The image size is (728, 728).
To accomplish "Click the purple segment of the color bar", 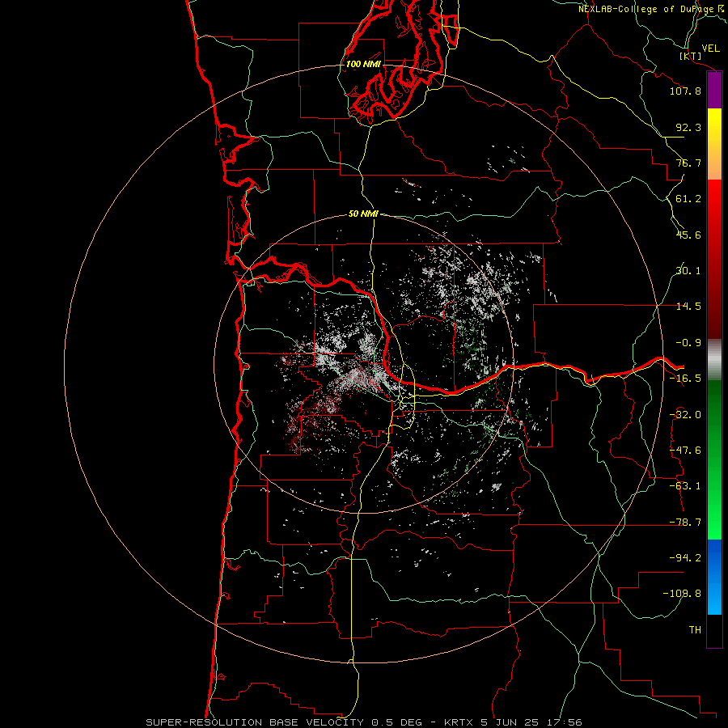I will (x=714, y=91).
